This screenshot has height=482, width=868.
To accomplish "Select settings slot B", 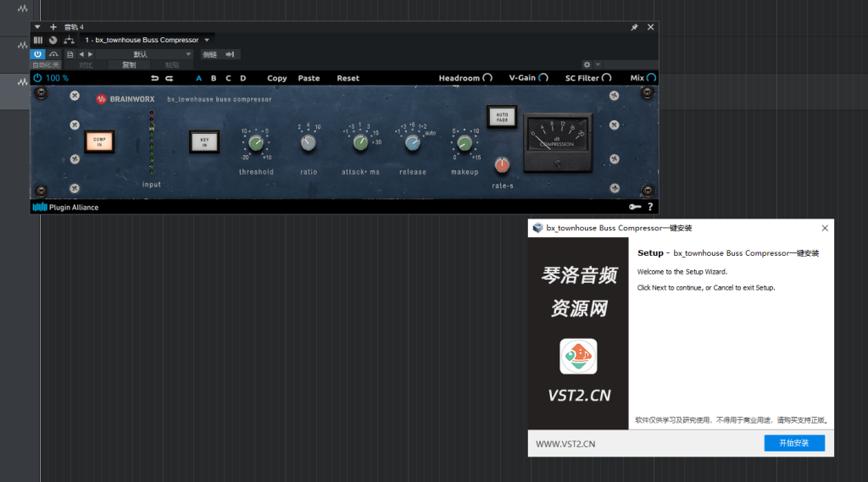I will click(214, 78).
